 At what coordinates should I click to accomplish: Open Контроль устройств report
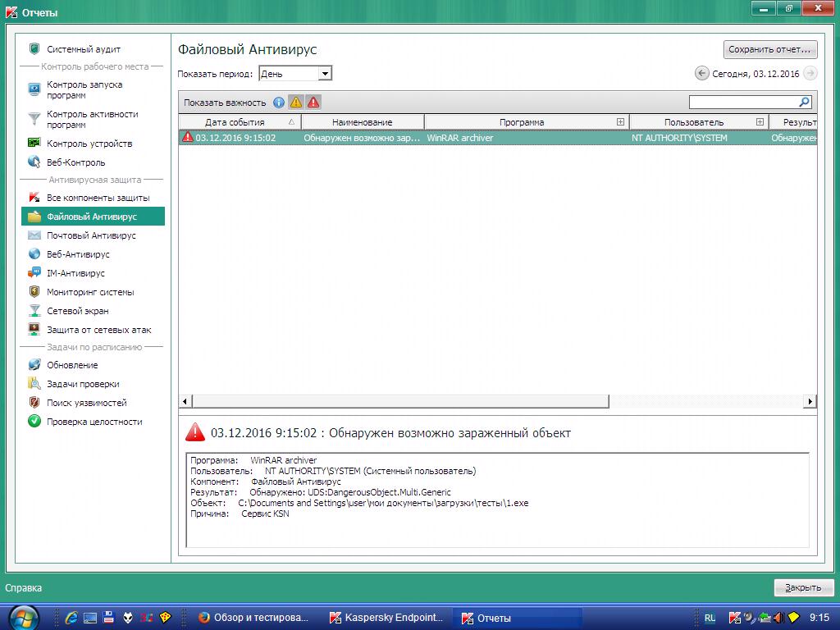coord(89,144)
